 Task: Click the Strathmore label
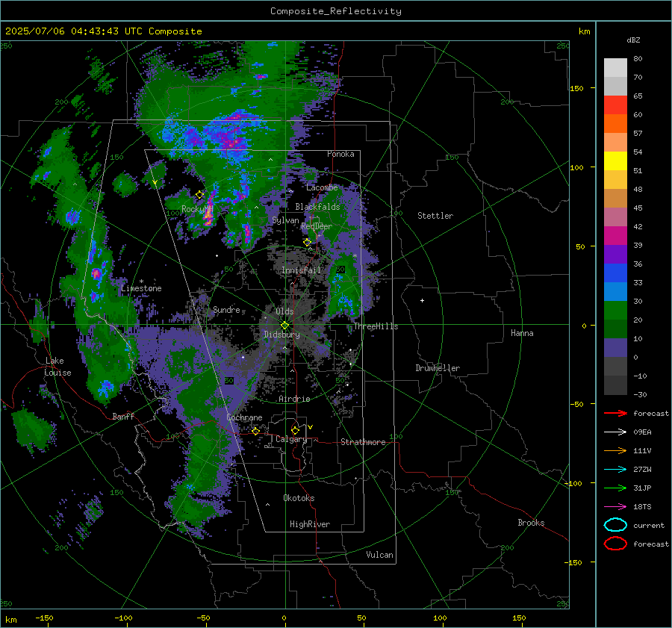[363, 442]
